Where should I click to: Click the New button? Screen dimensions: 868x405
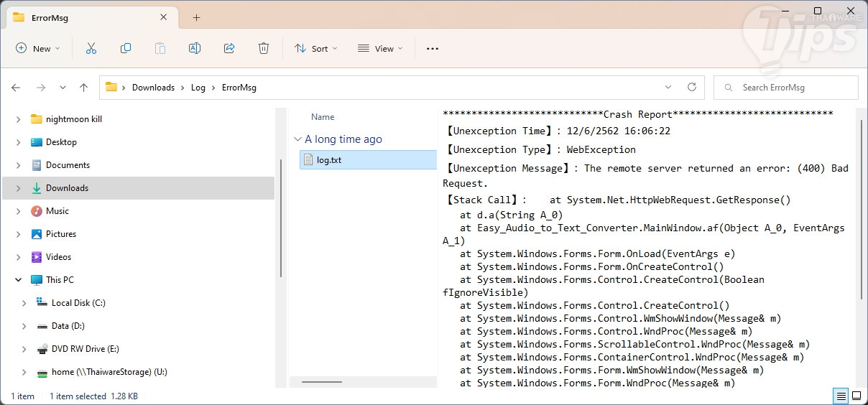pyautogui.click(x=37, y=48)
